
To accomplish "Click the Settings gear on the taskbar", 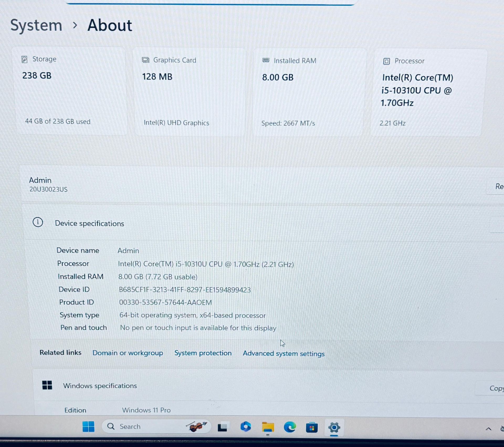I will [x=334, y=428].
